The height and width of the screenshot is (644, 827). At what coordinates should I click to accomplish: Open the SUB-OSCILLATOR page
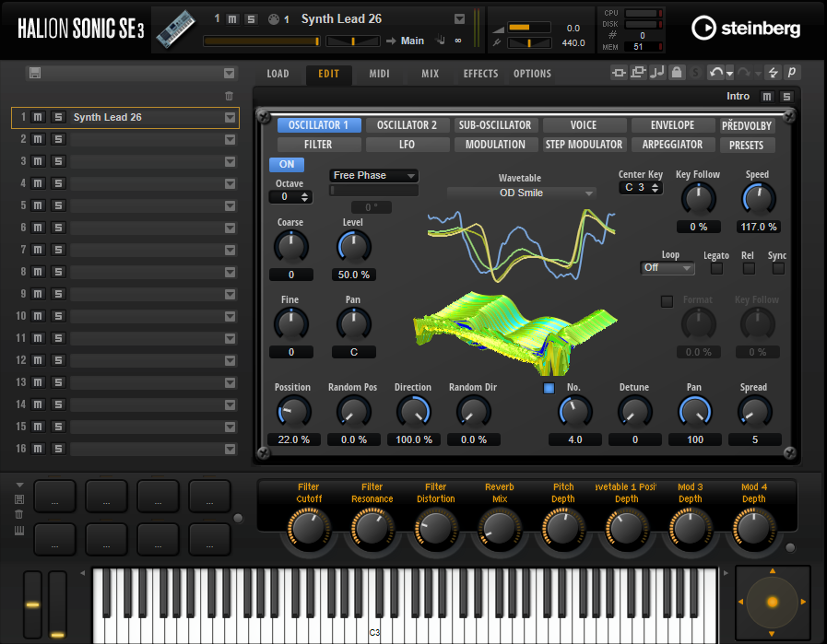coord(495,125)
